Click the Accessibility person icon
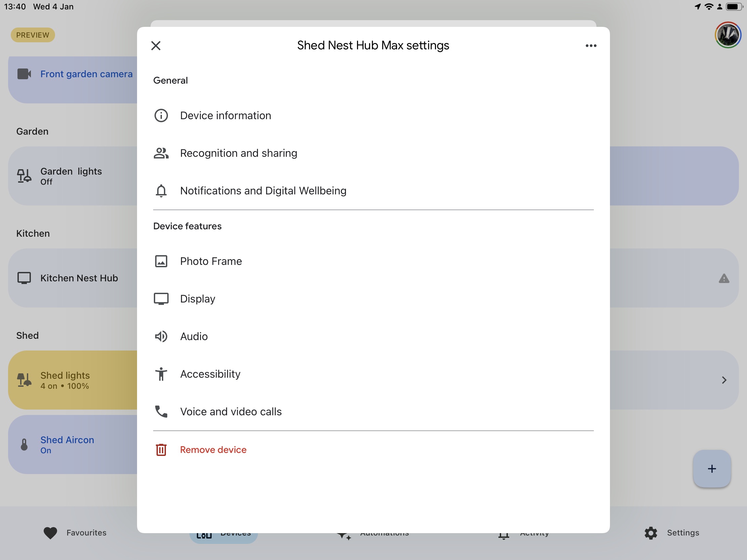747x560 pixels. [x=161, y=374]
